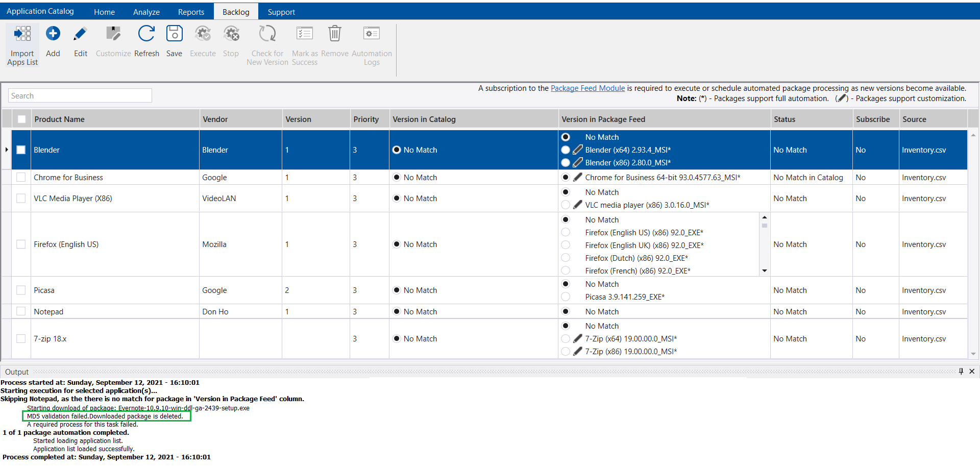Image resolution: width=980 pixels, height=468 pixels.
Task: Switch to the Home tab
Action: coord(104,12)
